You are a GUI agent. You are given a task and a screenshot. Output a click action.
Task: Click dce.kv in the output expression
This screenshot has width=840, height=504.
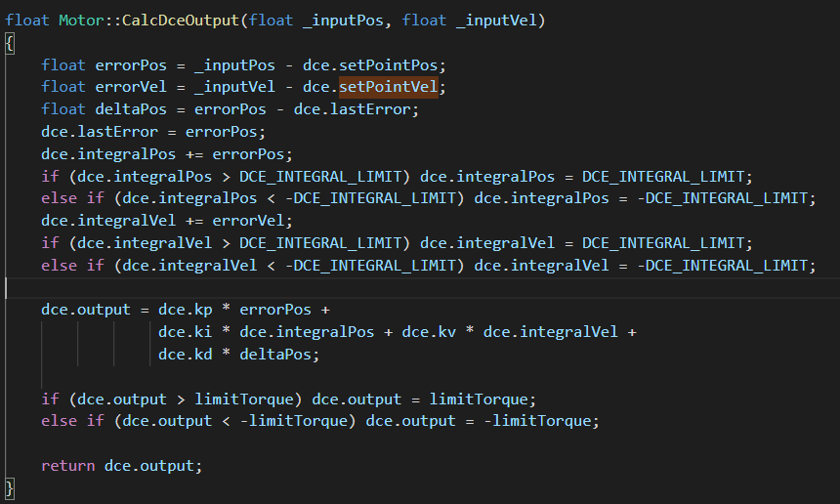429,332
